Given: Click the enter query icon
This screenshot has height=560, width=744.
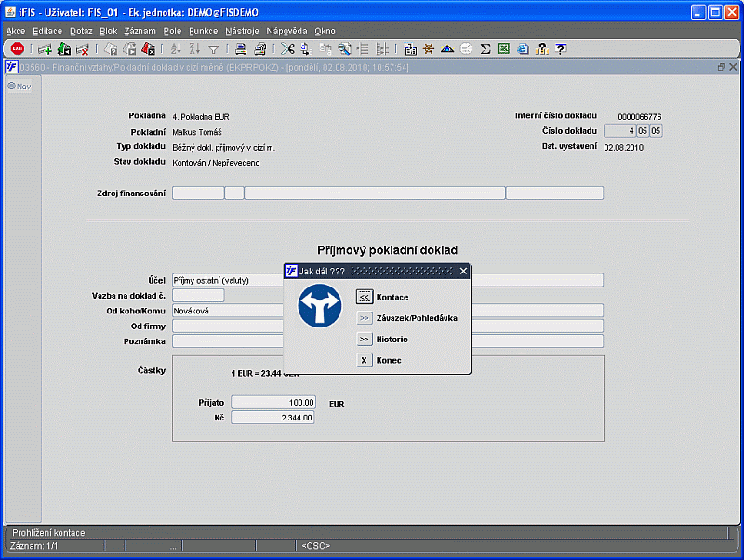Looking at the screenshot, I should click(111, 48).
